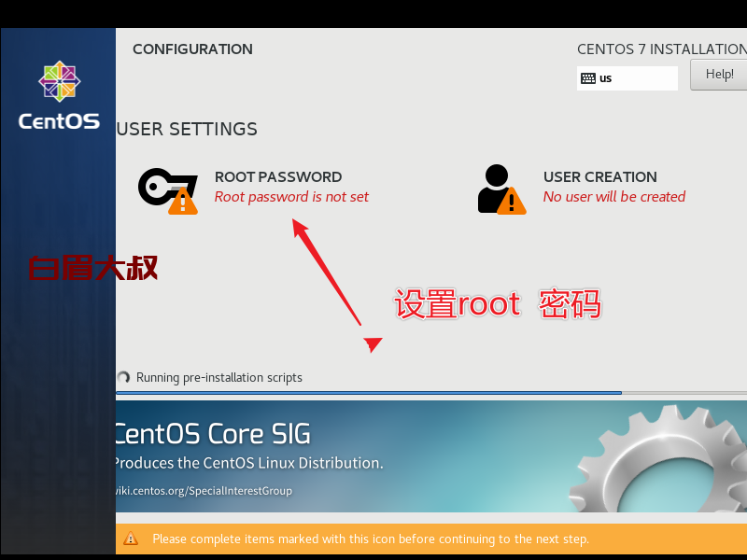Click 'Running pre-installation scripts' status text

219,378
